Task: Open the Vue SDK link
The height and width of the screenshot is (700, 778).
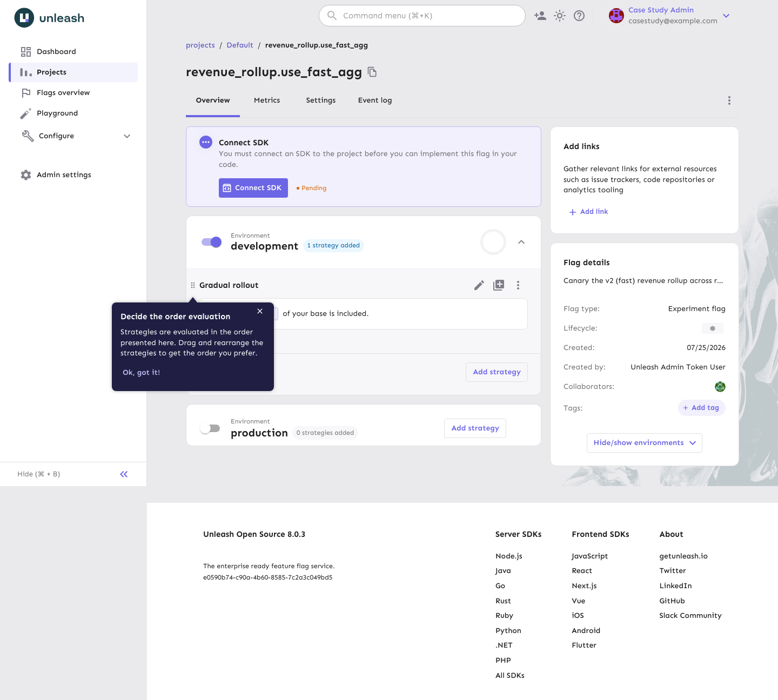Action: coord(579,601)
